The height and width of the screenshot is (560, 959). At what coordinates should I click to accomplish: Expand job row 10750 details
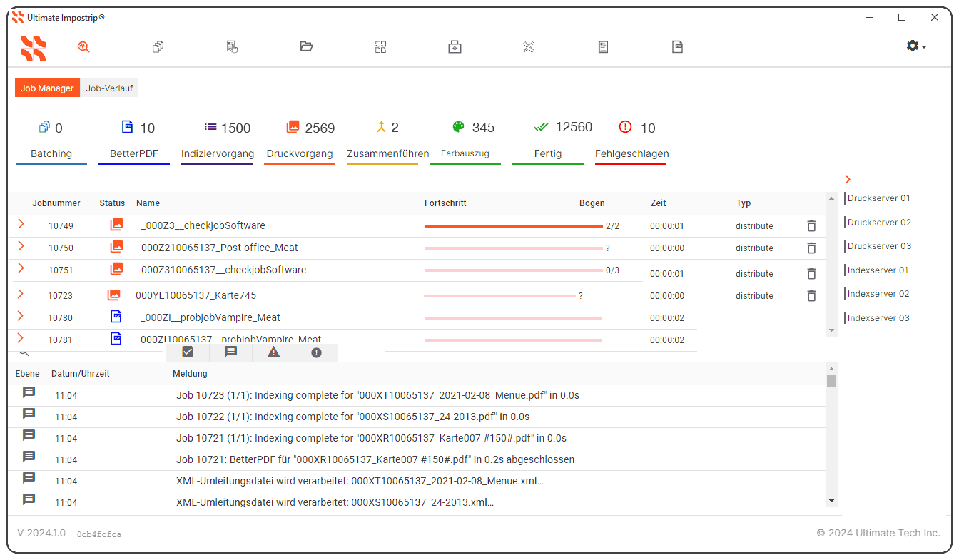click(x=21, y=248)
